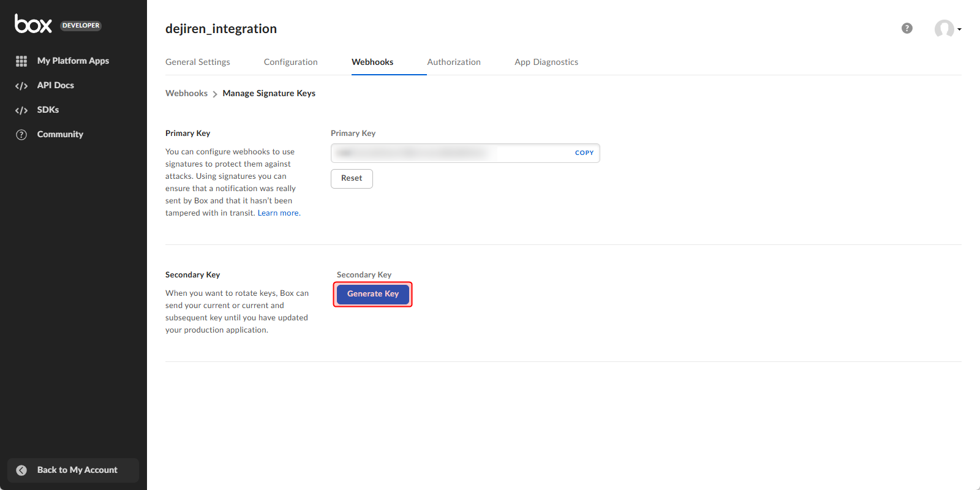
Task: Switch to the App Diagnostics tab
Action: point(546,62)
